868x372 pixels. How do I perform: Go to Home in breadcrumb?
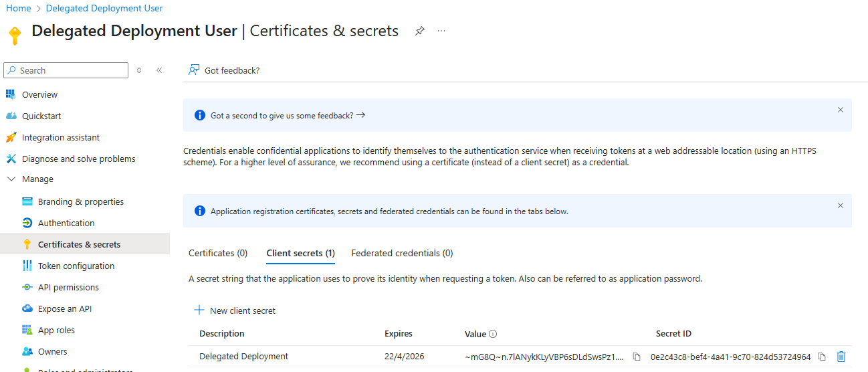click(x=19, y=8)
